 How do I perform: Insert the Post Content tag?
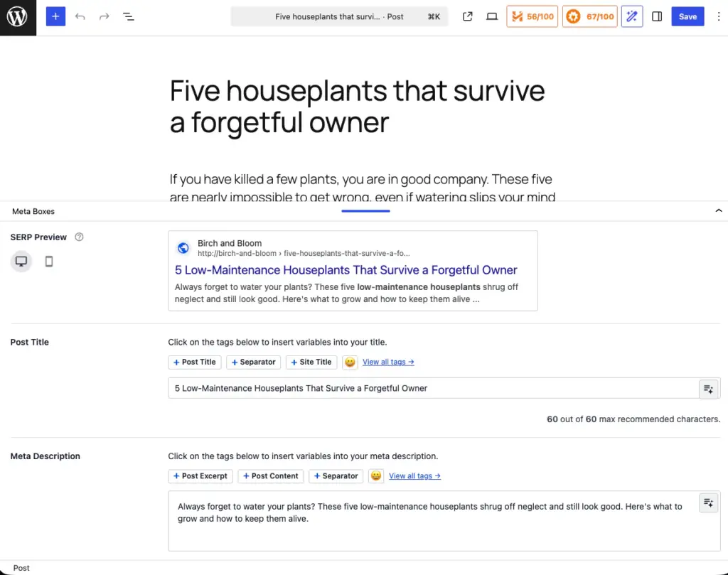pyautogui.click(x=271, y=476)
